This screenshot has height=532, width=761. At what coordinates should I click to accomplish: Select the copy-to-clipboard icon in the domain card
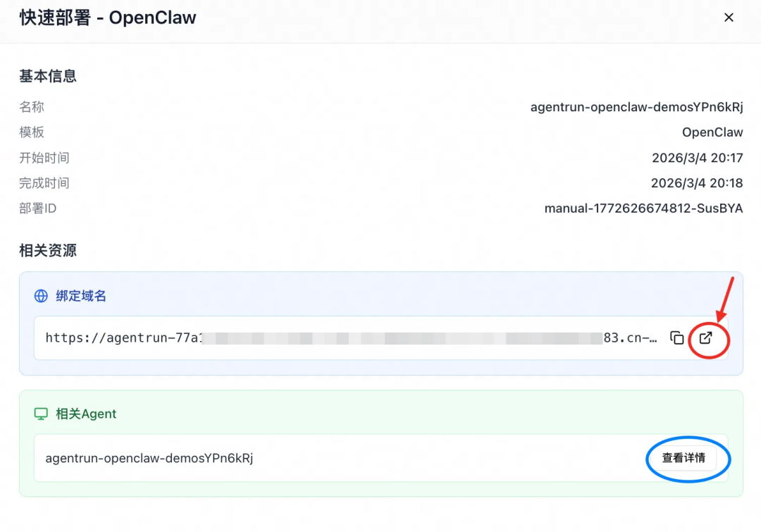676,338
